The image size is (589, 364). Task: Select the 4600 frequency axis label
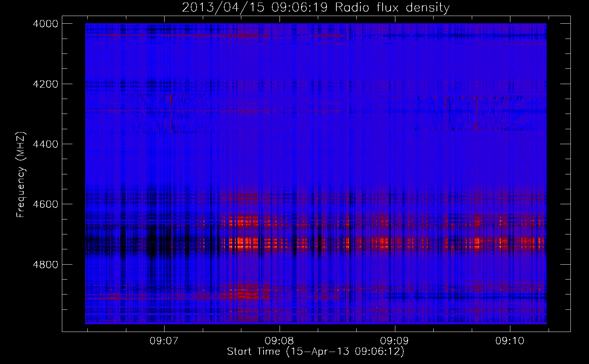[x=46, y=204]
